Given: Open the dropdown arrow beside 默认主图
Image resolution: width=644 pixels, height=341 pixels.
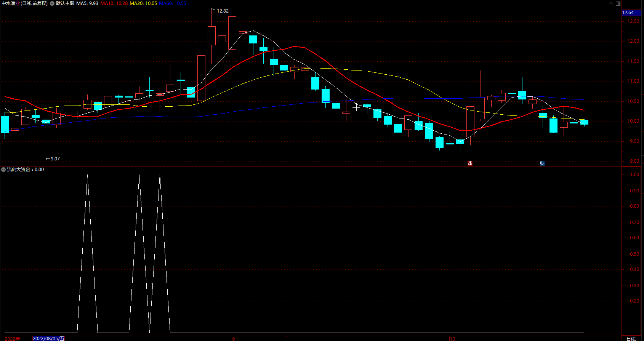Looking at the screenshot, I should (x=52, y=3).
